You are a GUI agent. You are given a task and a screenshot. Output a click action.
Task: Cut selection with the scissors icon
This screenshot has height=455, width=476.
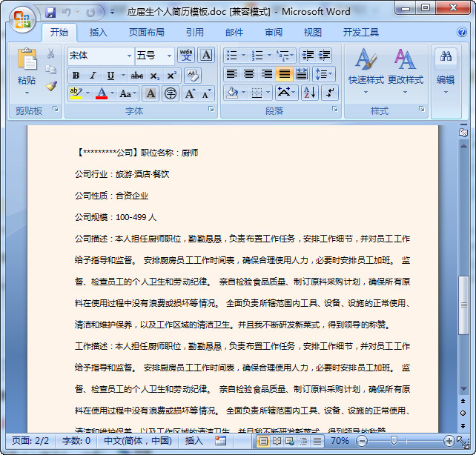(50, 53)
